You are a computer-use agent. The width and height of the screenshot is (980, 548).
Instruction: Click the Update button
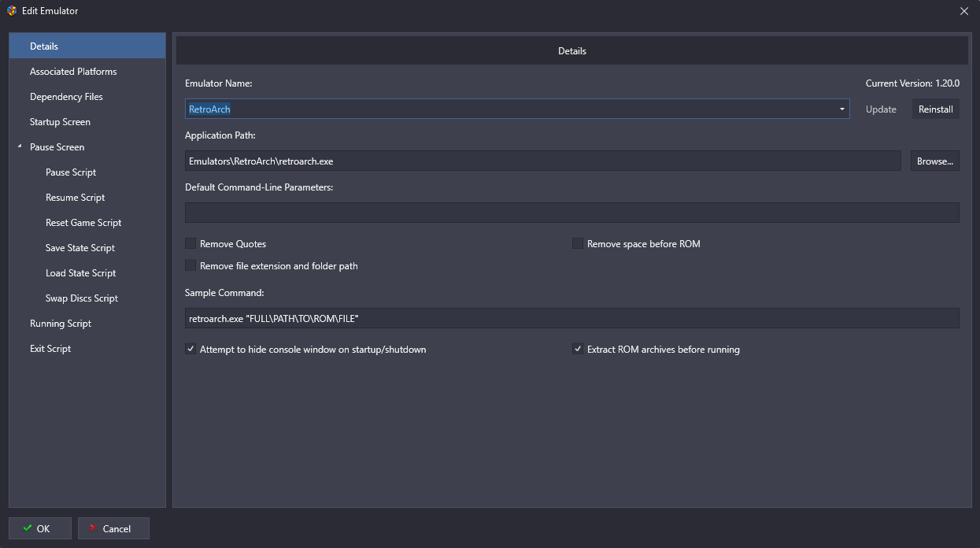pos(881,109)
